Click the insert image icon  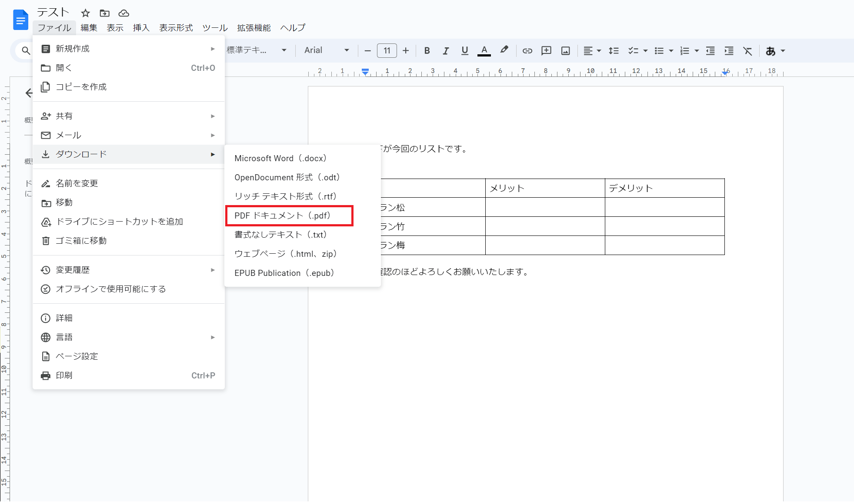pos(565,51)
